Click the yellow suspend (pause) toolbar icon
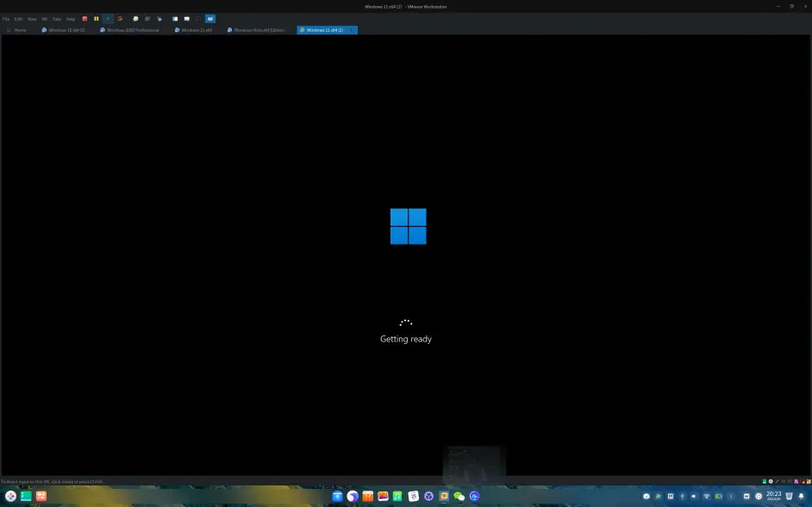Image resolution: width=812 pixels, height=507 pixels. (x=97, y=19)
